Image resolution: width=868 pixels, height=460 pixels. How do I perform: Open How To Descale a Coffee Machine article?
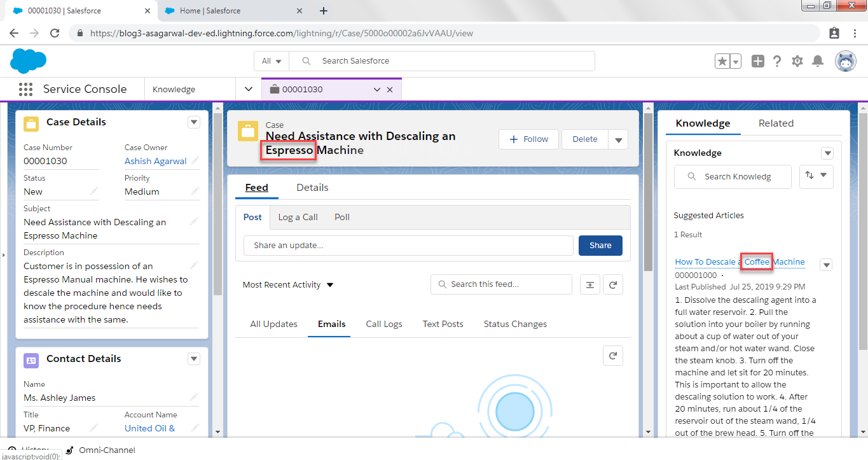coord(740,262)
